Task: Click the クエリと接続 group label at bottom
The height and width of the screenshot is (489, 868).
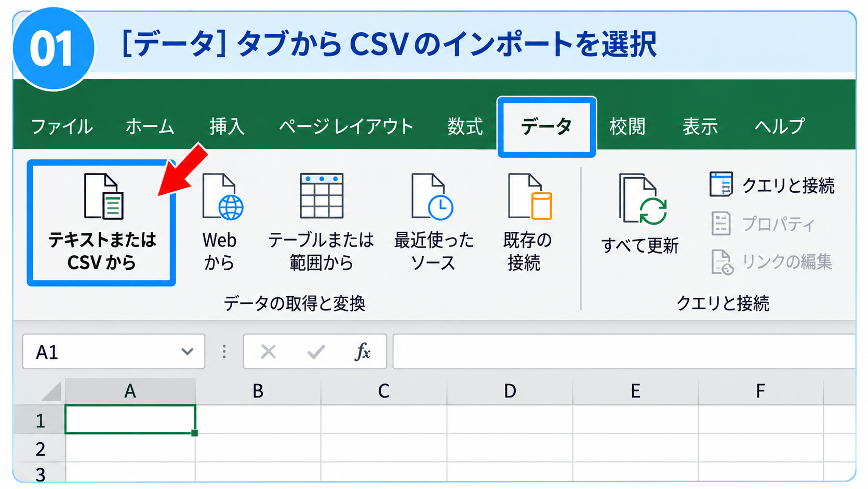Action: click(723, 303)
